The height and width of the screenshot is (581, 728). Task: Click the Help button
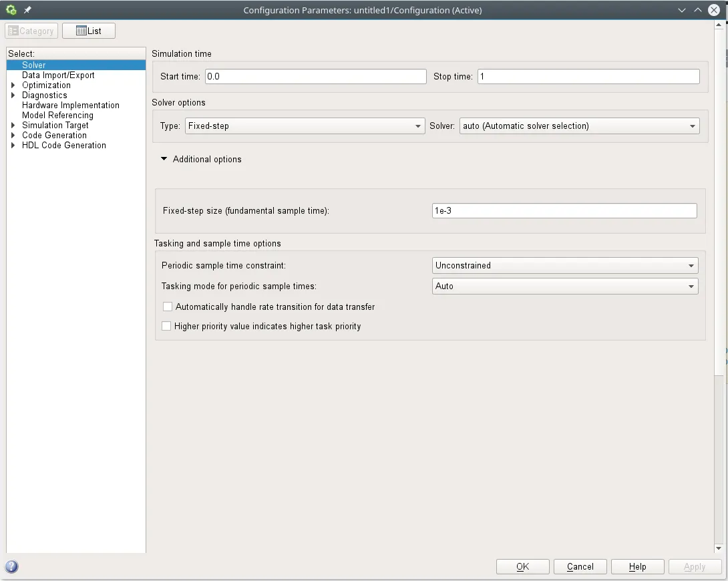(637, 566)
